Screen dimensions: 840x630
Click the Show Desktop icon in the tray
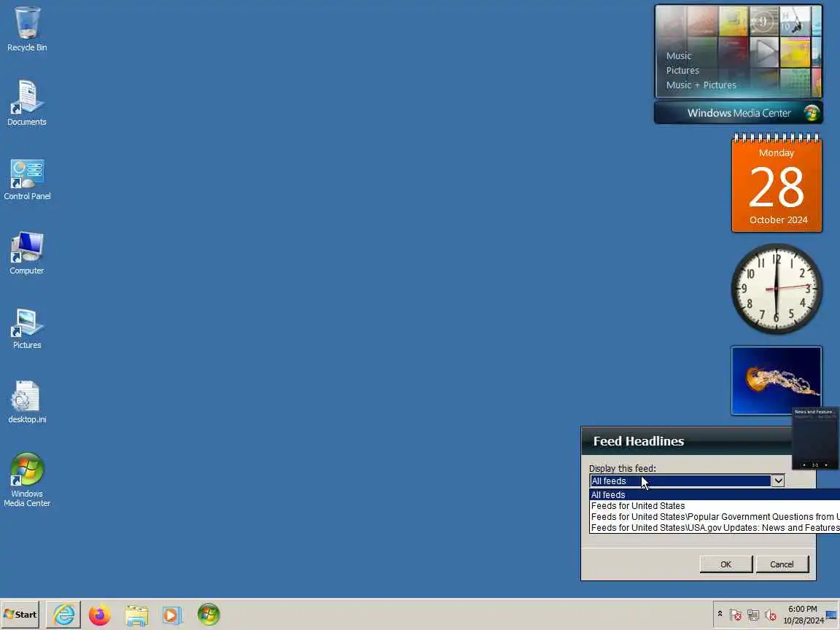point(832,615)
